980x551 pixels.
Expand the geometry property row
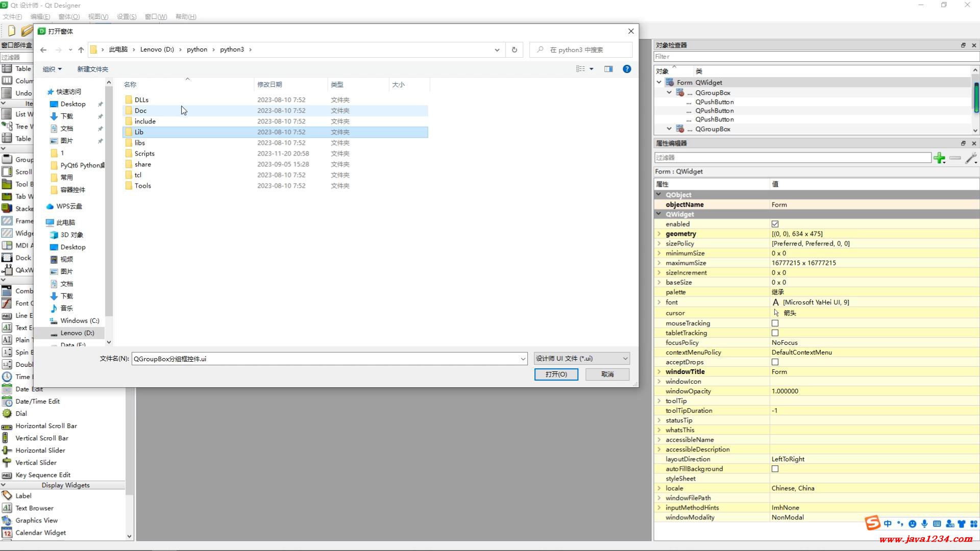[x=659, y=234]
